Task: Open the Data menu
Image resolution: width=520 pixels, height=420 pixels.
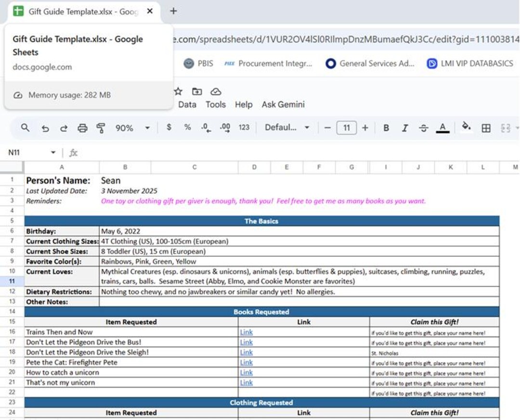Action: [x=187, y=104]
